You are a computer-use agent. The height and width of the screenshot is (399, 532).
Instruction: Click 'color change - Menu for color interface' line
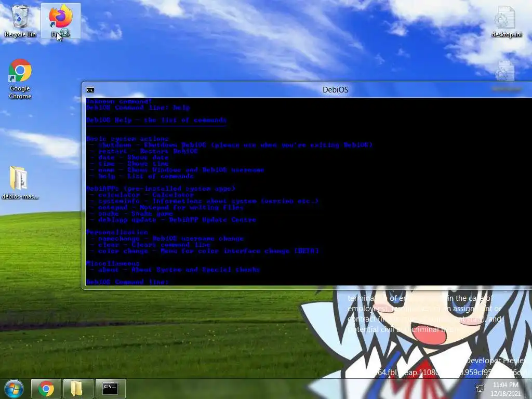point(204,251)
